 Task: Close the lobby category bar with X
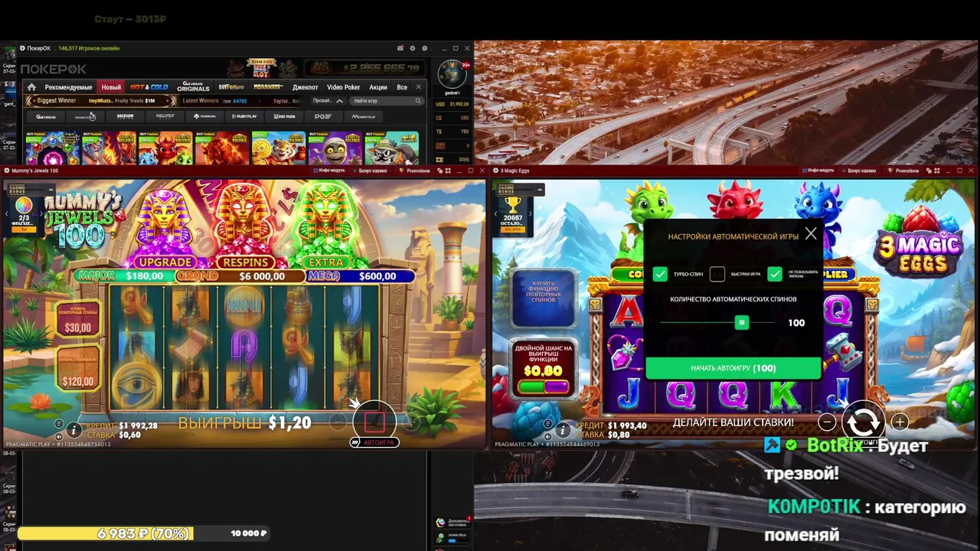click(419, 87)
